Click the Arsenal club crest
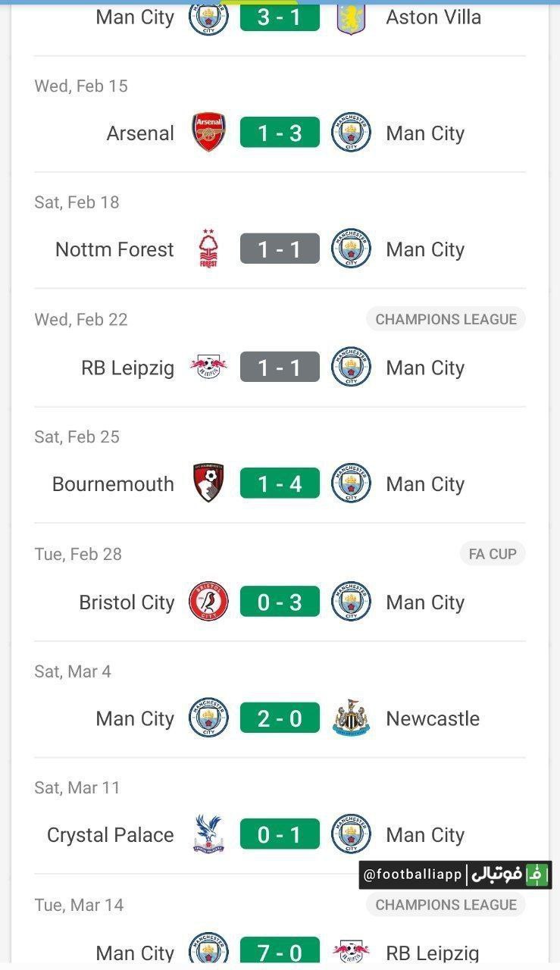 click(208, 133)
